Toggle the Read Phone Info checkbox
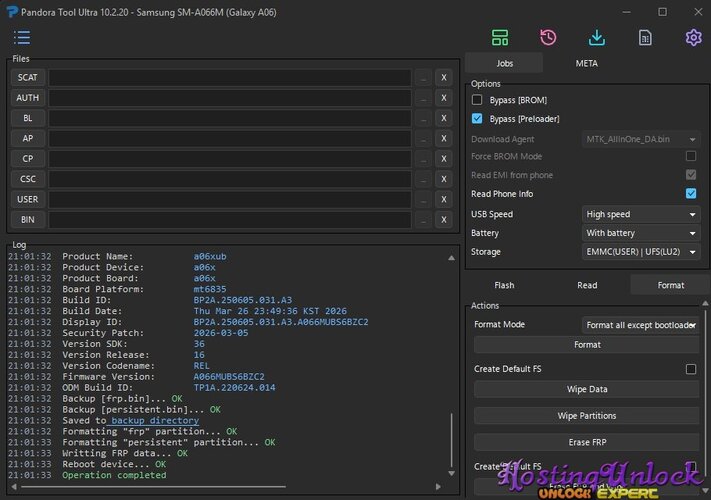711x500 pixels. pyautogui.click(x=691, y=194)
